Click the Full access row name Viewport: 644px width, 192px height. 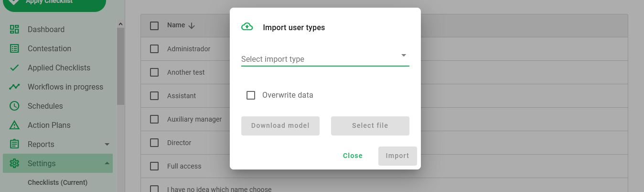(x=184, y=166)
